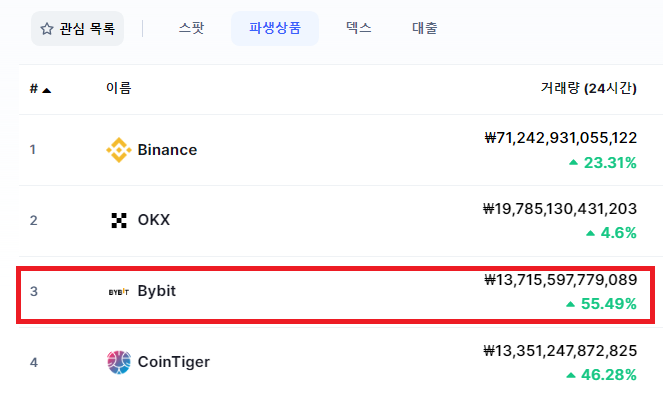Open the CoinTiger exchange link
The width and height of the screenshot is (668, 410).
tap(173, 362)
